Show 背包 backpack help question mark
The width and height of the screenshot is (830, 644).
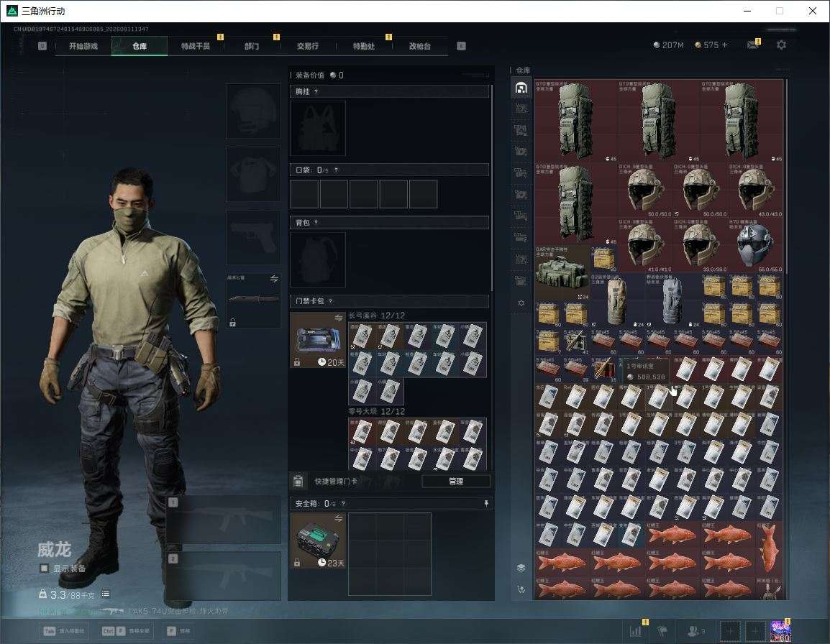[316, 223]
